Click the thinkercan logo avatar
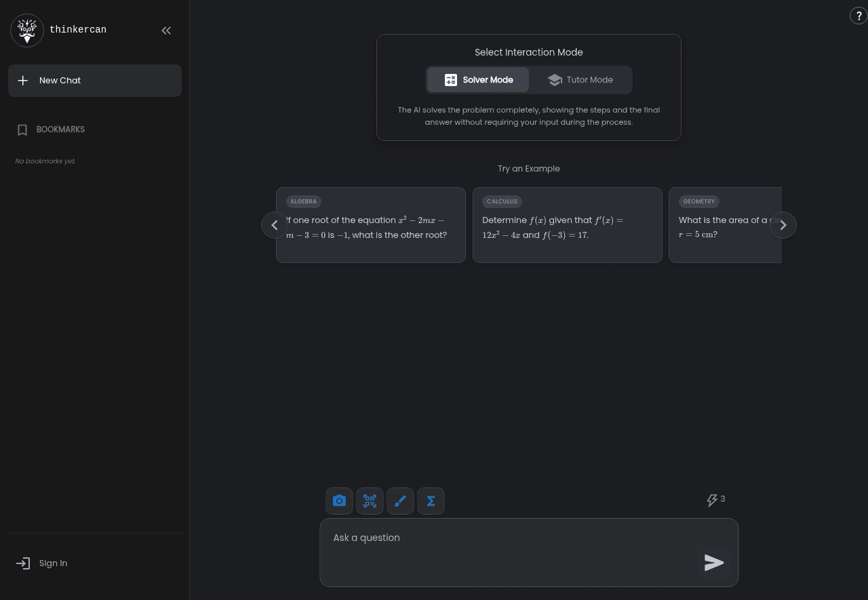 click(27, 30)
